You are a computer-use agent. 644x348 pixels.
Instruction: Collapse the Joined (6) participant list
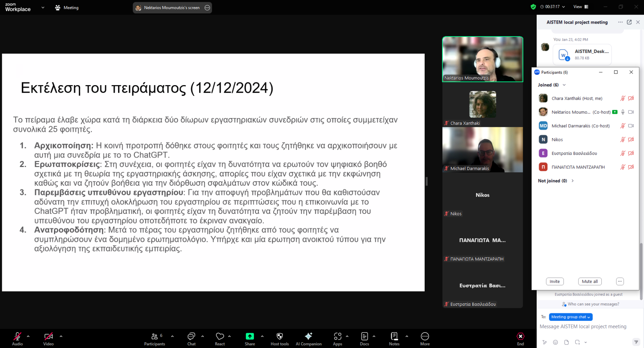click(564, 85)
